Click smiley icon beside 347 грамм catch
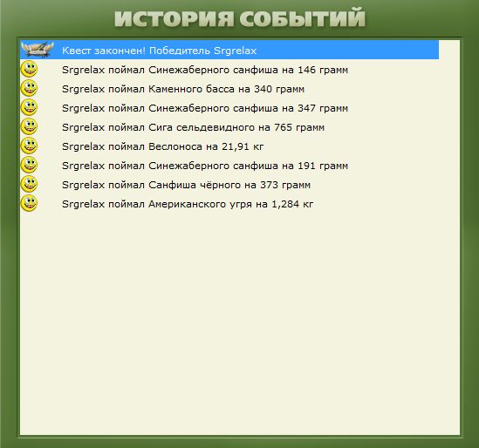The height and width of the screenshot is (448, 479). click(29, 107)
